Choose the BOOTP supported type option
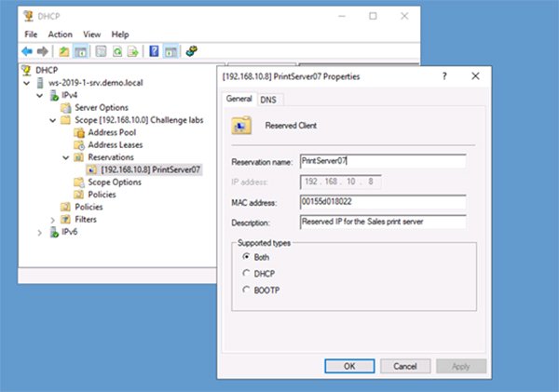The height and width of the screenshot is (392, 559). [246, 290]
